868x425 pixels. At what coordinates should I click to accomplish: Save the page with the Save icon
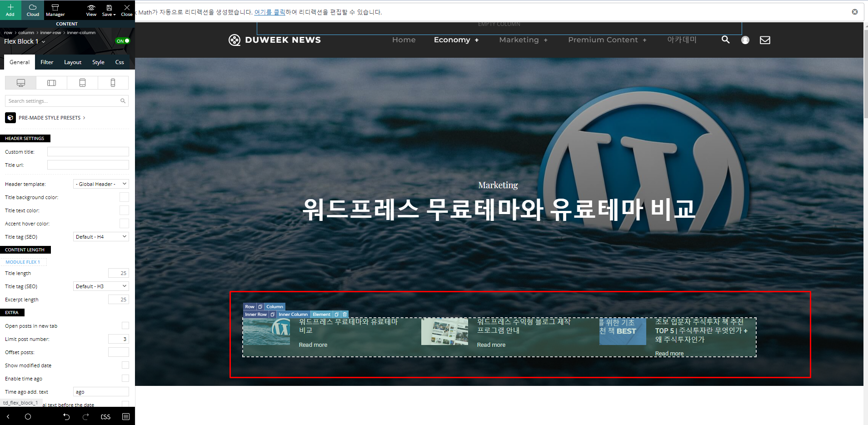pos(109,10)
